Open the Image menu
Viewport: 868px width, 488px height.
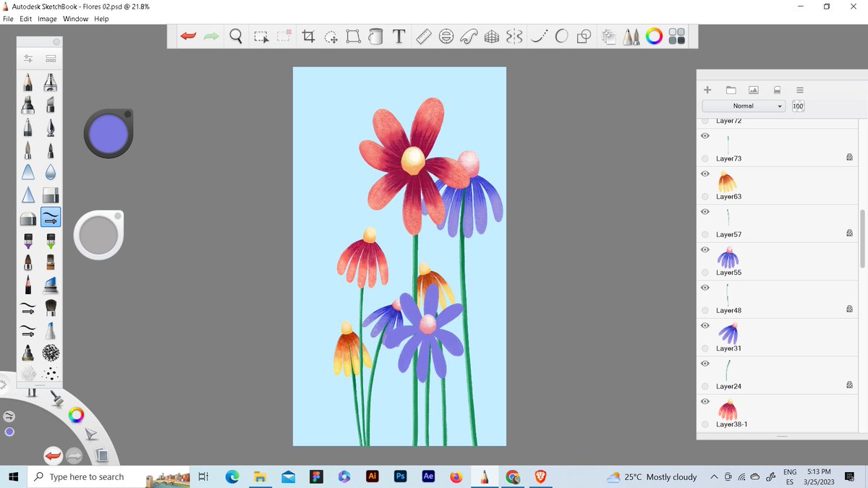[47, 19]
